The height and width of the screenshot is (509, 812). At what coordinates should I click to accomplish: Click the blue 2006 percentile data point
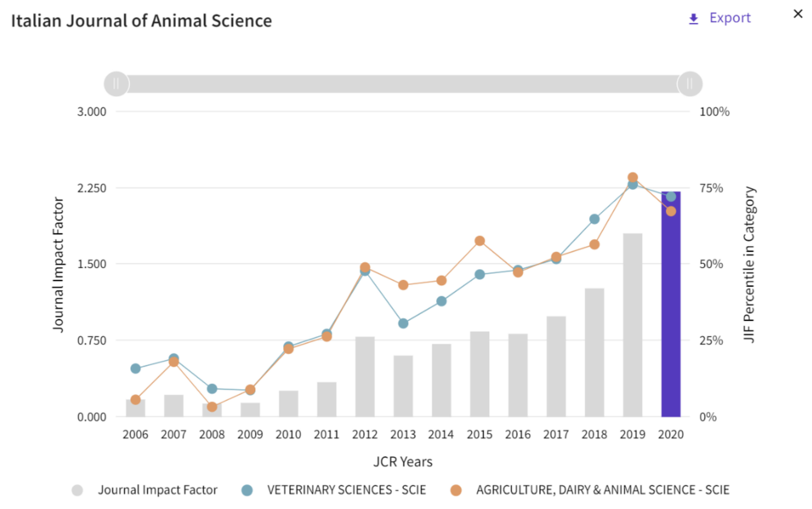[136, 369]
